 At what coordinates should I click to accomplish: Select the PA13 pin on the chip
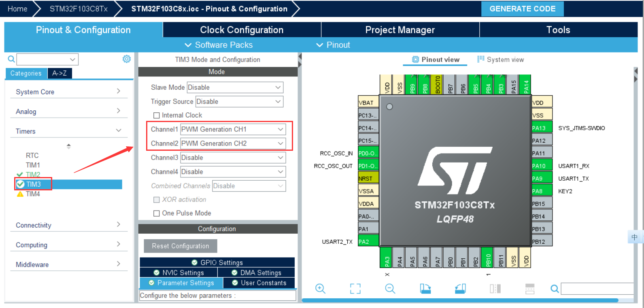542,128
